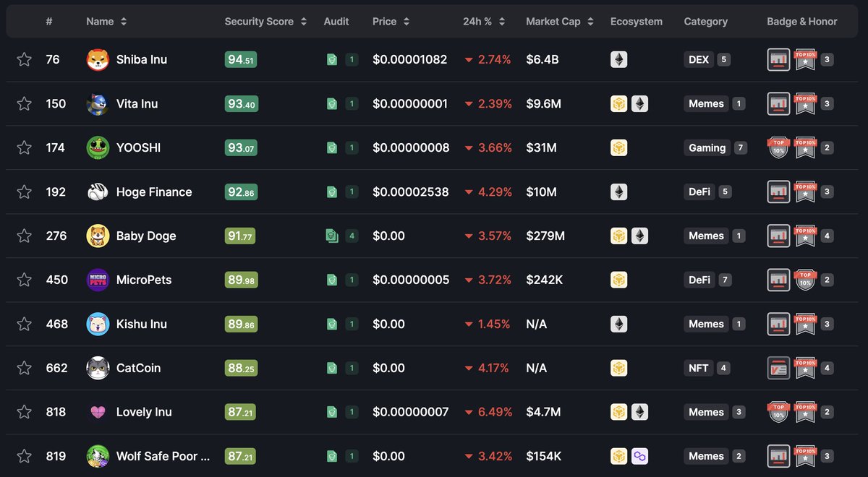Sort by 24h % change
The width and height of the screenshot is (868, 477).
[x=484, y=22]
